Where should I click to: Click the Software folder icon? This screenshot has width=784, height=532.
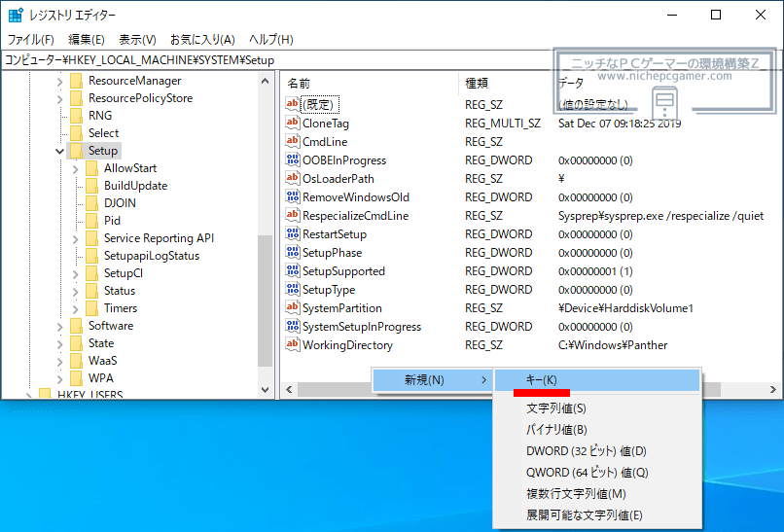pos(77,326)
